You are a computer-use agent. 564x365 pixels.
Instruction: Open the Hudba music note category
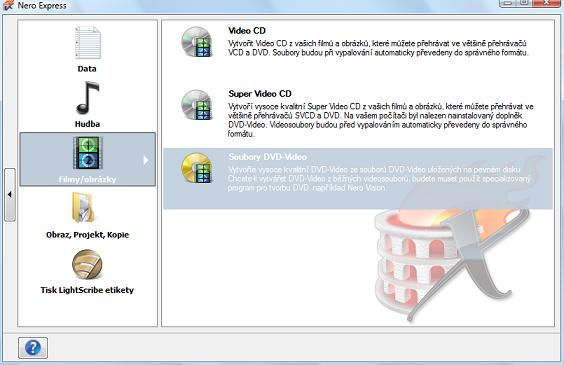point(87,98)
